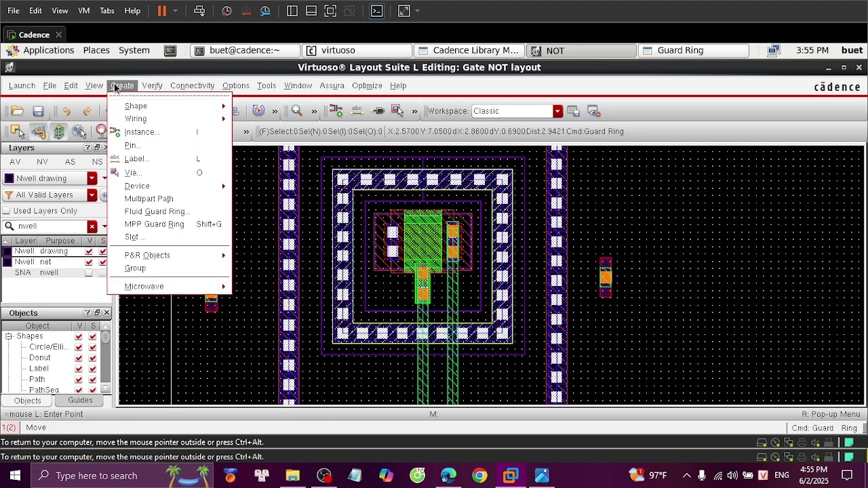
Task: Open the Verify menu
Action: pos(152,86)
